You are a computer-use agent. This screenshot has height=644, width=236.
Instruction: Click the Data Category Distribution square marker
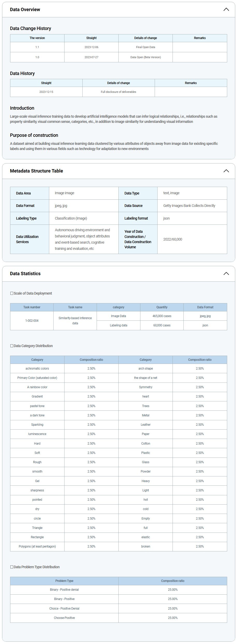[x=12, y=346]
